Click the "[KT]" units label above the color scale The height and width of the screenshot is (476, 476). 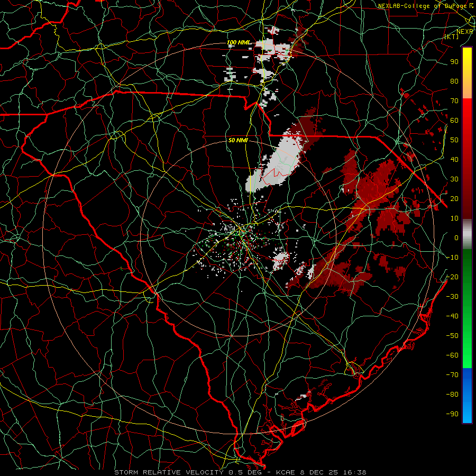452,36
